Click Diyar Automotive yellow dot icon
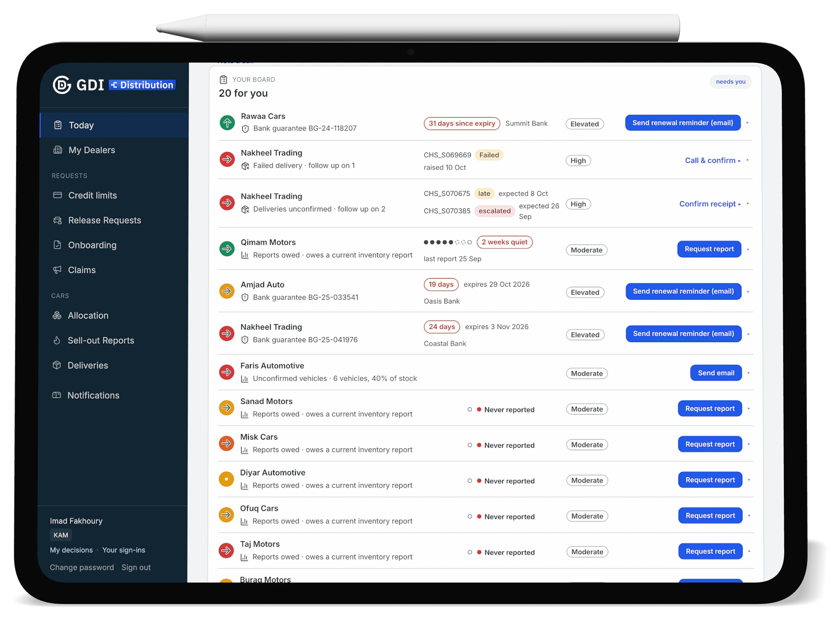 pos(226,479)
